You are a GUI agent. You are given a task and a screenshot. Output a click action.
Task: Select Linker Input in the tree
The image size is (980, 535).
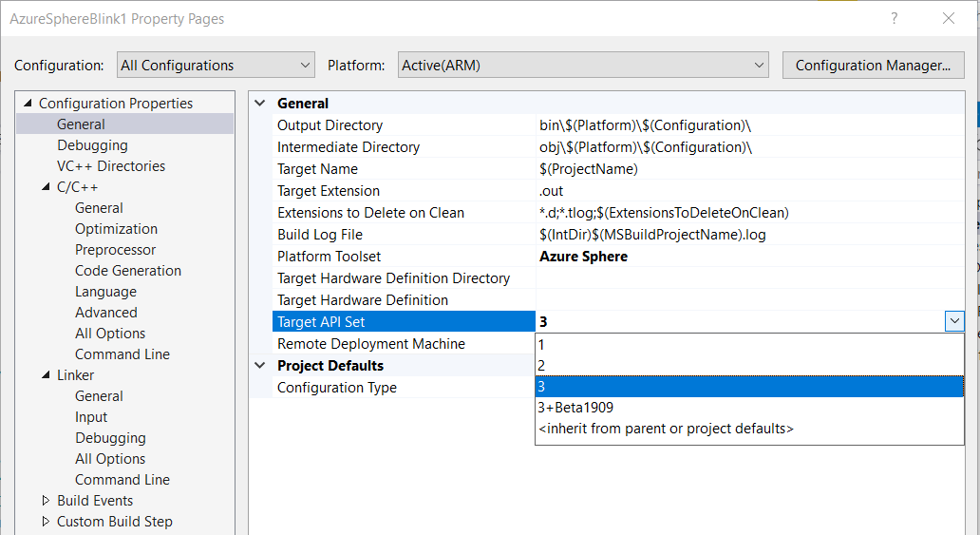tap(91, 417)
